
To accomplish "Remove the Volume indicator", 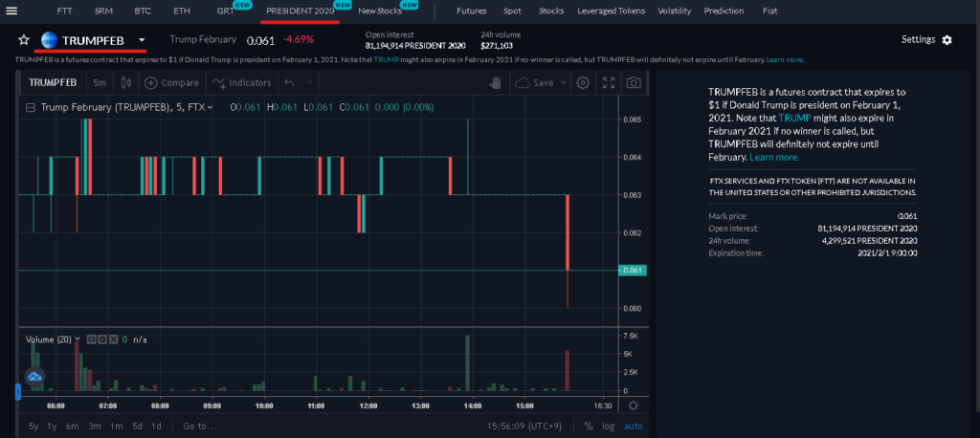I will 113,339.
